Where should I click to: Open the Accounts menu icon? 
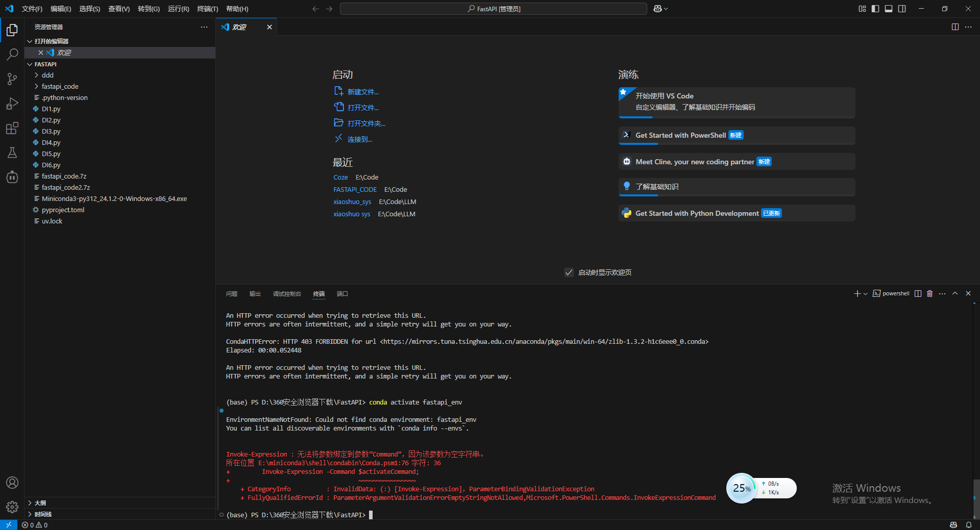coord(12,483)
